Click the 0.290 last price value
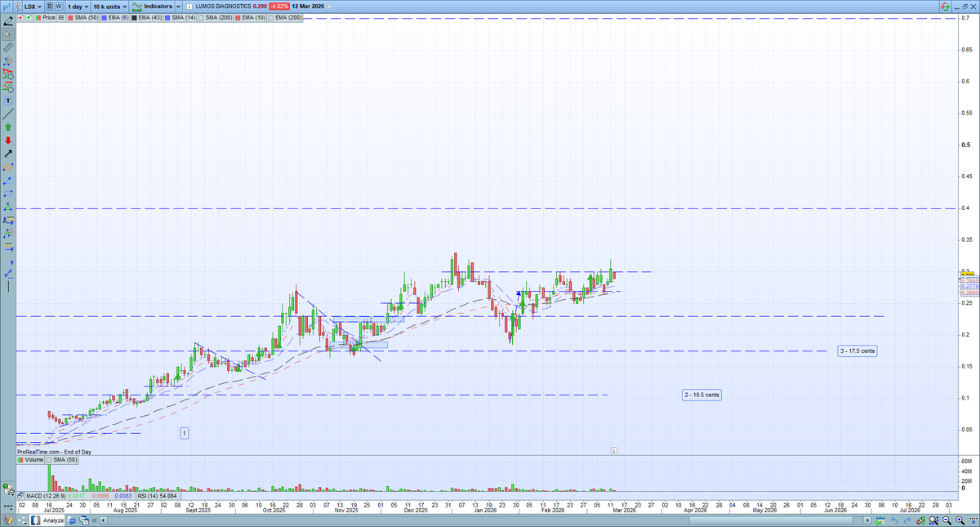Screen dimensions: 980x527 (259, 6)
